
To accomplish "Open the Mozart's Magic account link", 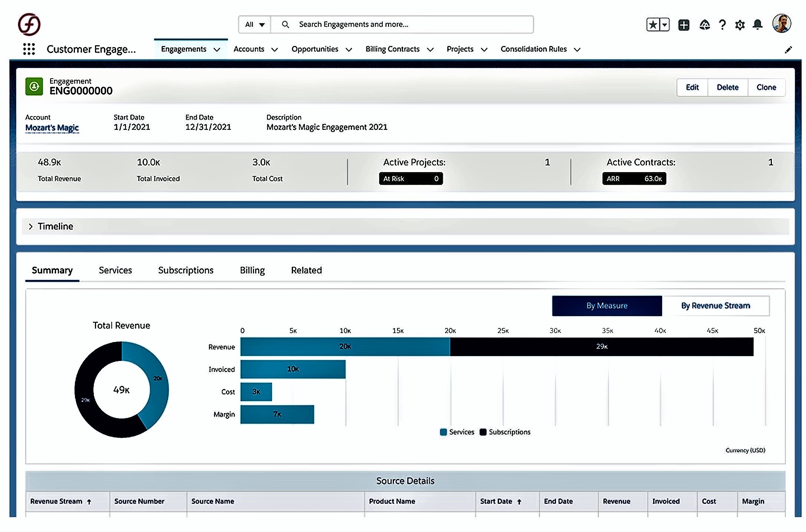I will click(x=52, y=128).
